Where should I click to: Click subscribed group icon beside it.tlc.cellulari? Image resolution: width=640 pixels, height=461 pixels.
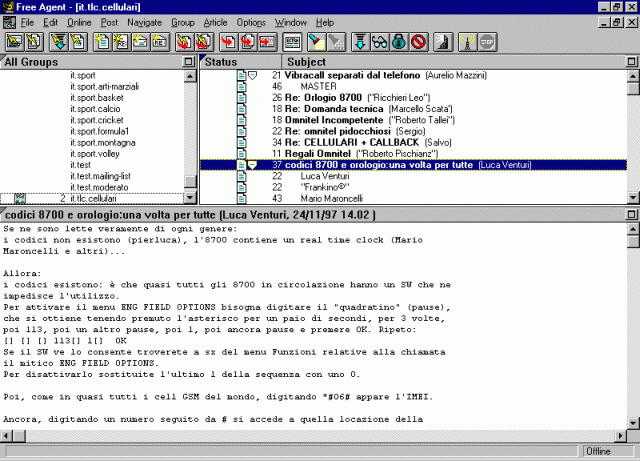20,198
